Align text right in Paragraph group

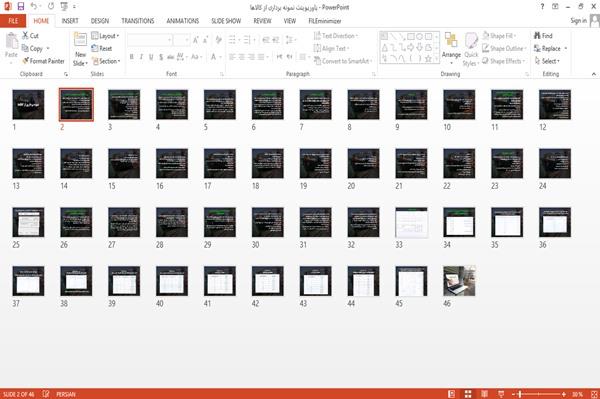tap(251, 57)
